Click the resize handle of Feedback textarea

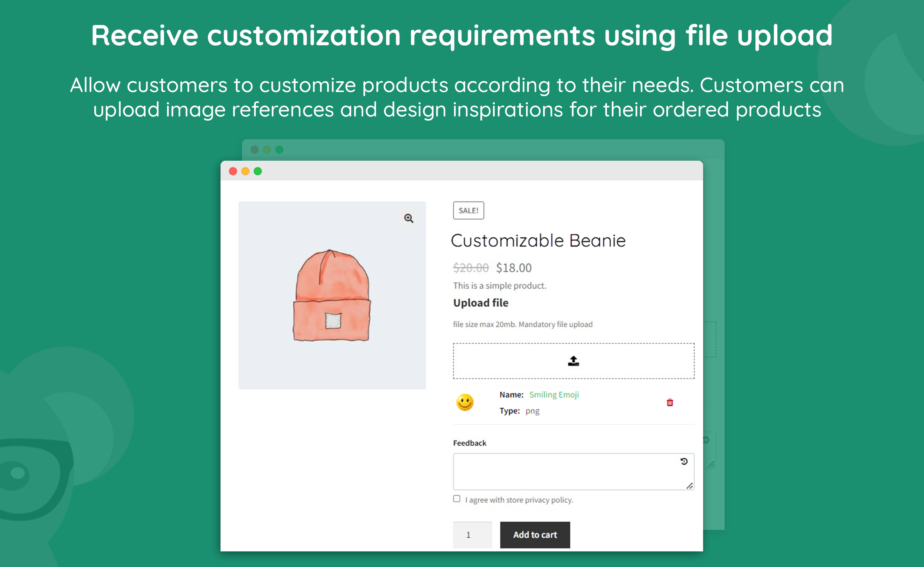pyautogui.click(x=689, y=486)
